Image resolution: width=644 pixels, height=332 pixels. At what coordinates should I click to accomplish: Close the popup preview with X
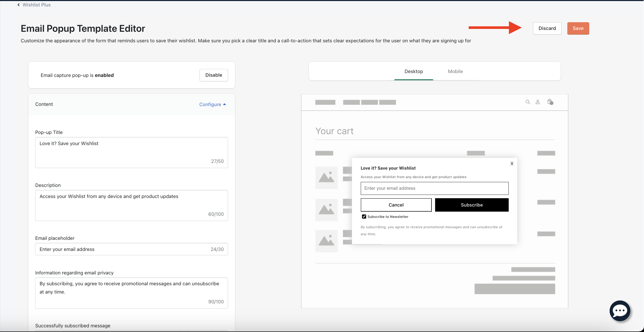click(512, 164)
